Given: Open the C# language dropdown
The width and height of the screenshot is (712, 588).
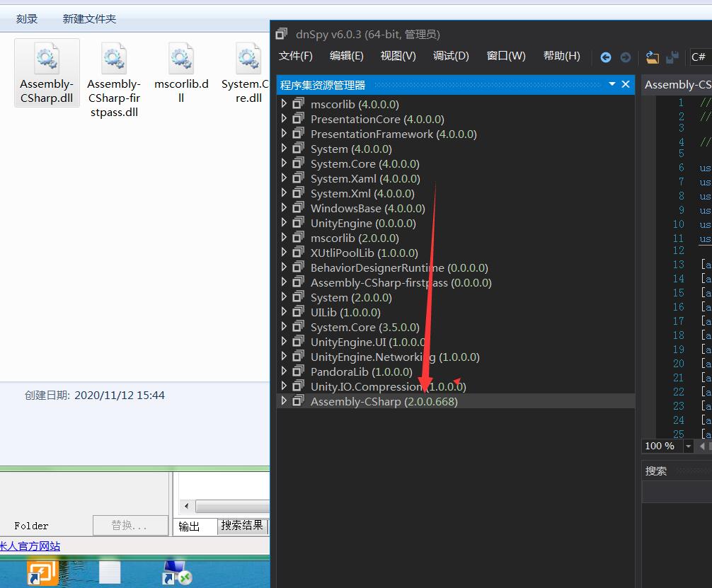Looking at the screenshot, I should [699, 57].
